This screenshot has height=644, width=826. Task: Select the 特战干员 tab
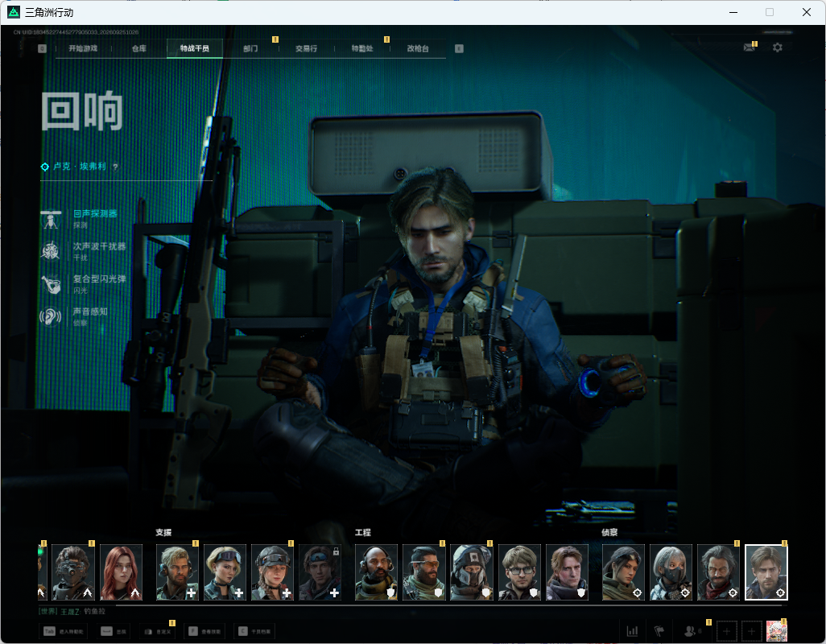[194, 48]
